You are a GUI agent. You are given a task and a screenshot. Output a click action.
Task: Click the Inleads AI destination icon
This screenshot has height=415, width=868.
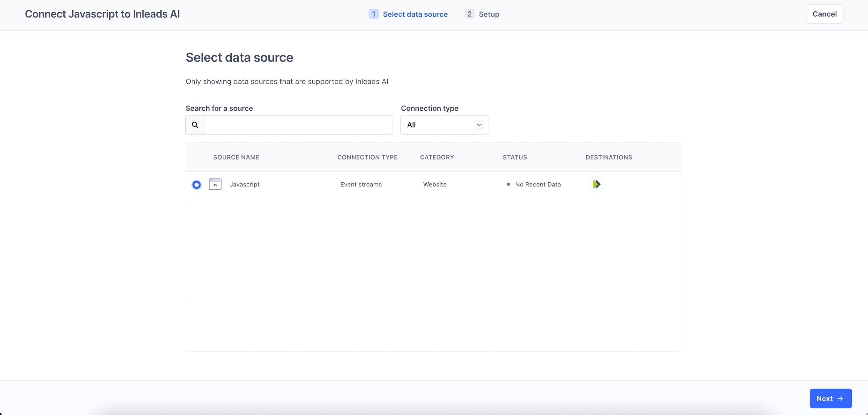pos(596,184)
